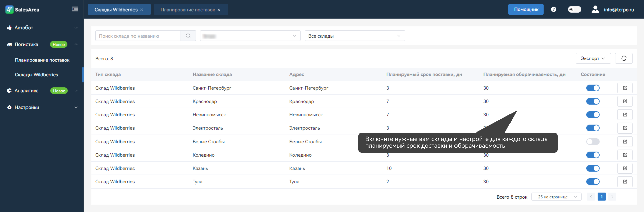Disable the Тула warehouse switch

coord(593,182)
